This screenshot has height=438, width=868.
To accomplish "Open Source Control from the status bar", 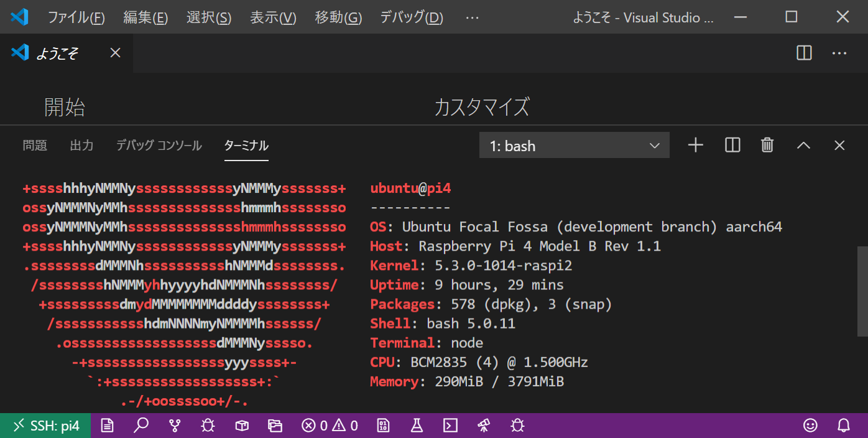I will click(175, 426).
